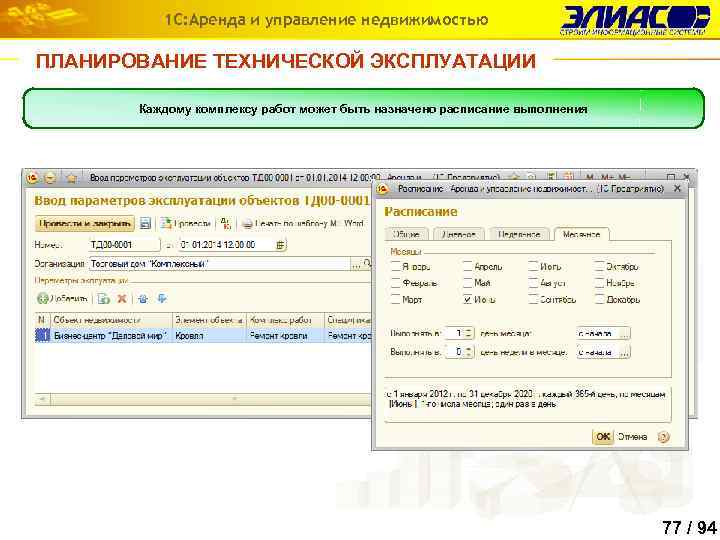
Task: Click the Объект недвижимости column header
Action: point(111,320)
